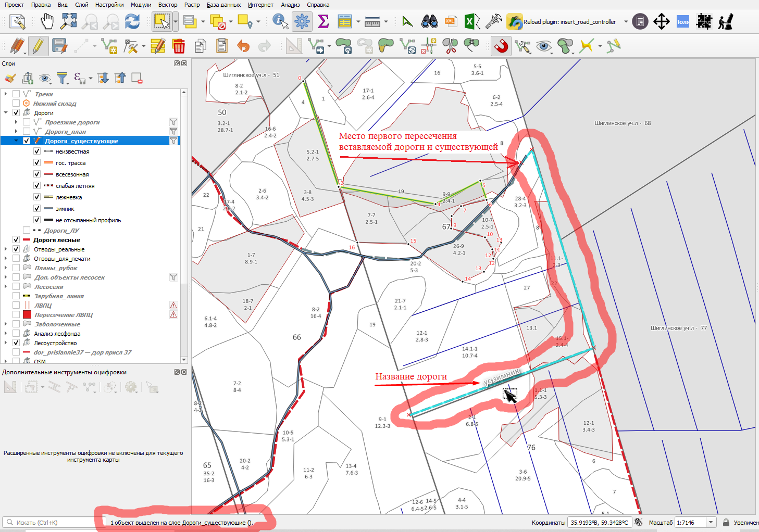Toggle the зимник legend item checkbox

coord(37,209)
